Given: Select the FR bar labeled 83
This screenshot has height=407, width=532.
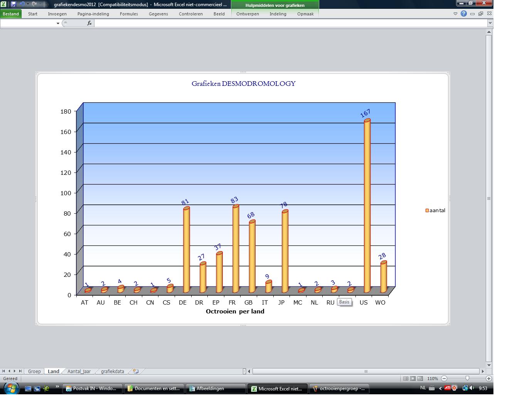Looking at the screenshot, I should coord(236,249).
